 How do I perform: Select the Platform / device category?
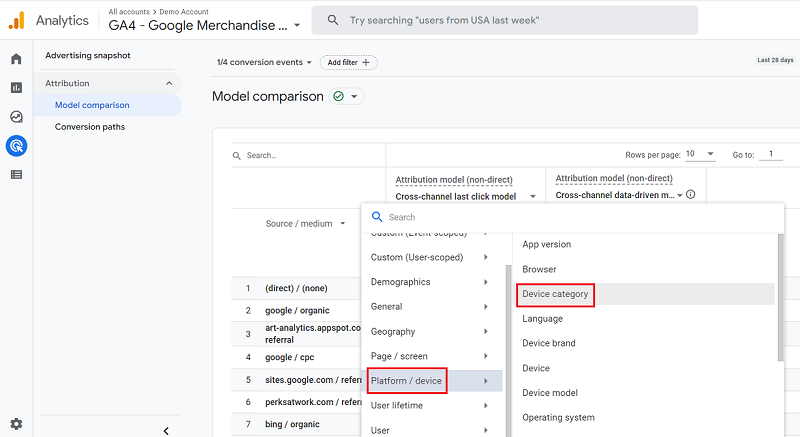(432, 381)
